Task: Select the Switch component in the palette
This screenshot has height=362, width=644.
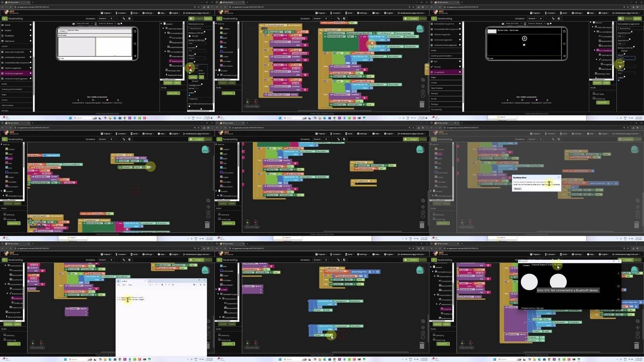Action: pos(16,25)
